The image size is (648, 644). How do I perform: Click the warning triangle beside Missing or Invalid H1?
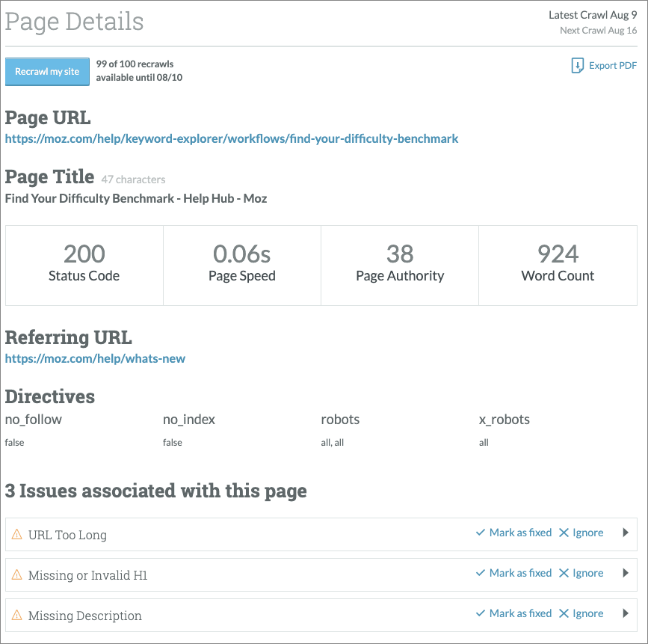coord(16,573)
